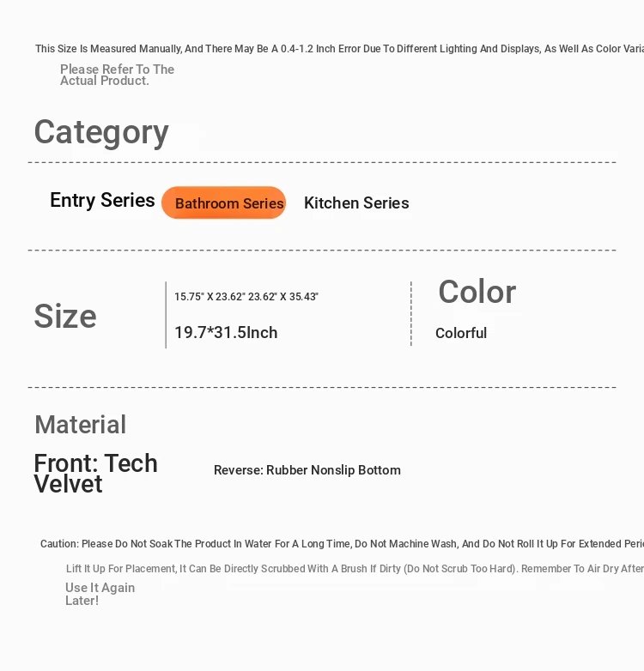Click the manual size measurement notice
Screen dimensions: 644x671
pos(339,49)
